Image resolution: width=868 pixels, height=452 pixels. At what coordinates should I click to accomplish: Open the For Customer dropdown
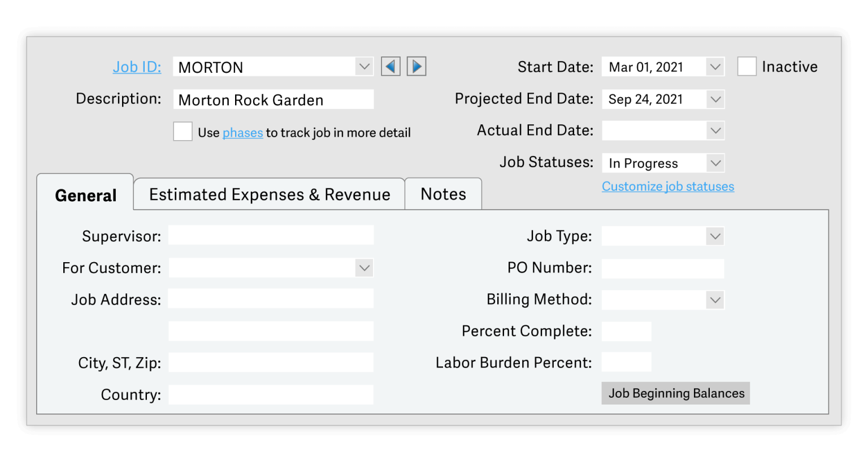click(363, 268)
